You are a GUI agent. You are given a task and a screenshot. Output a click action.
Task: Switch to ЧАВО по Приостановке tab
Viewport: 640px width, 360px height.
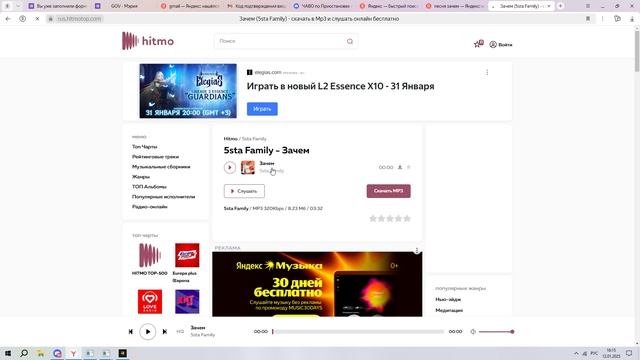pos(323,6)
